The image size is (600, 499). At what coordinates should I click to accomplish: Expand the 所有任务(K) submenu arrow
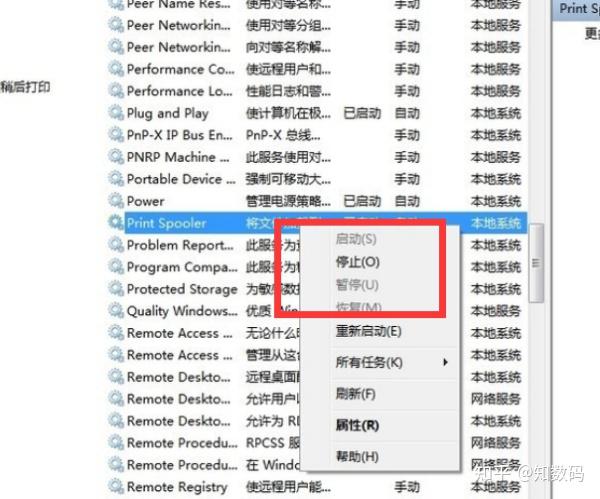(445, 362)
